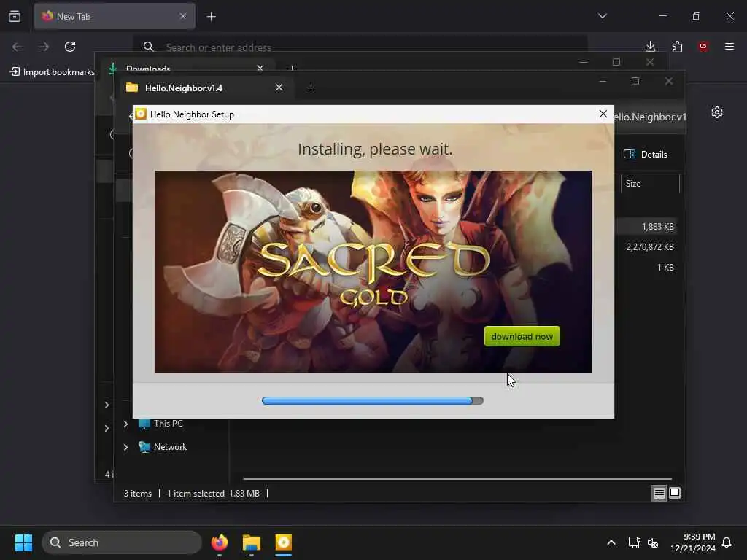Open Firefox View recent browsing icon
This screenshot has height=560, width=747.
click(15, 16)
